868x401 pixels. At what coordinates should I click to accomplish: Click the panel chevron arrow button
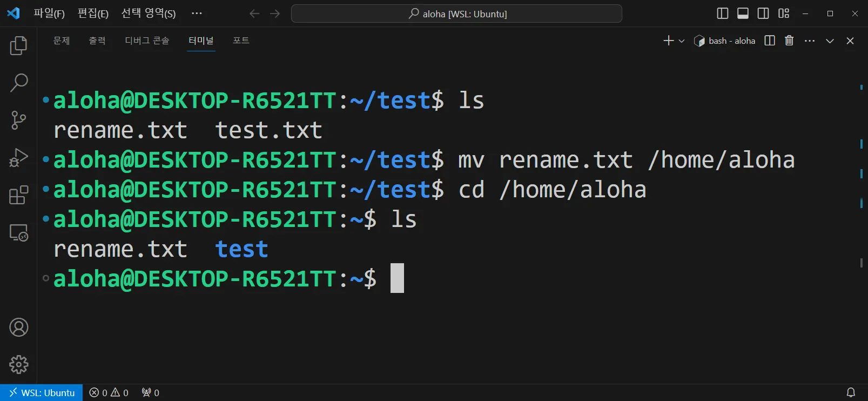coord(830,41)
